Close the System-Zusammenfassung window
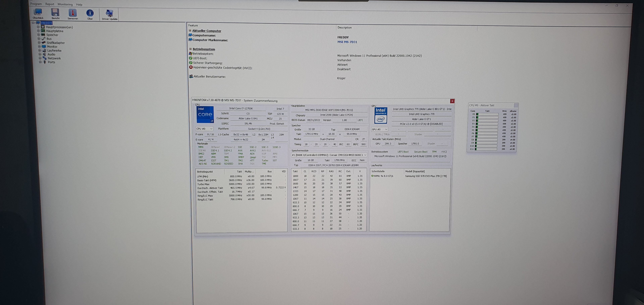This screenshot has height=305, width=644. tap(452, 101)
